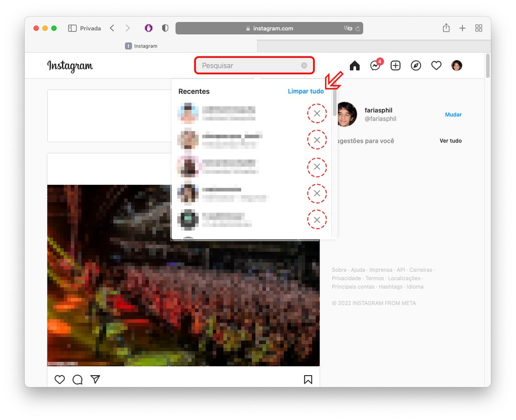Share the post with paper plane icon
The width and height of the screenshot is (516, 420).
[x=95, y=379]
